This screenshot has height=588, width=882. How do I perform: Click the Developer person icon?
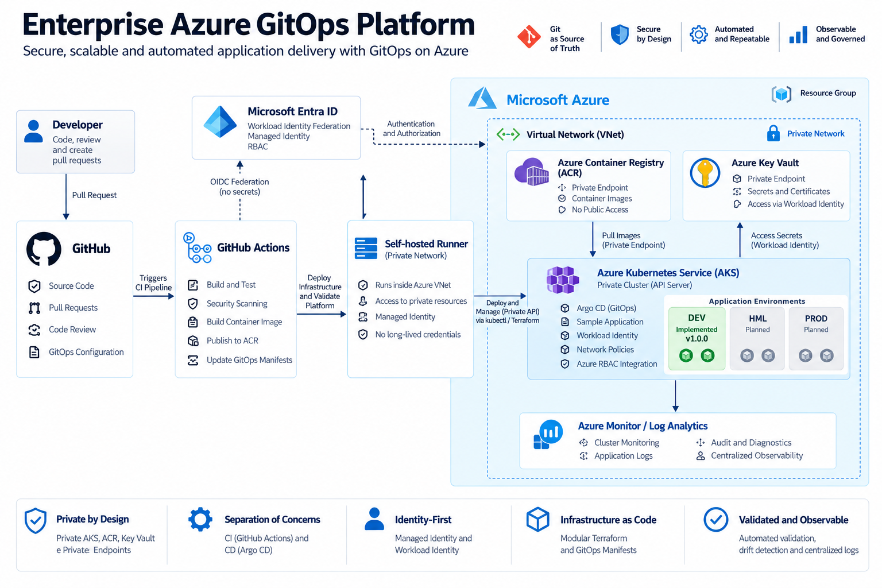[34, 131]
